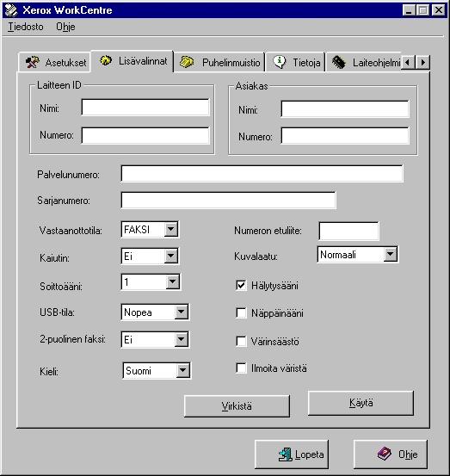Click the Palvelunumero input field
Screen dimensions: 450x476
tap(262, 174)
